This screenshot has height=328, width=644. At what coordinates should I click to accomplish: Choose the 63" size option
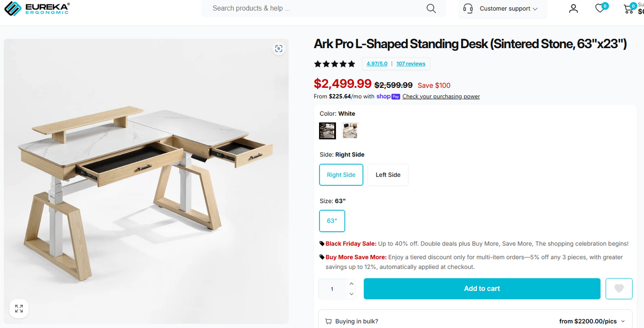pyautogui.click(x=332, y=221)
